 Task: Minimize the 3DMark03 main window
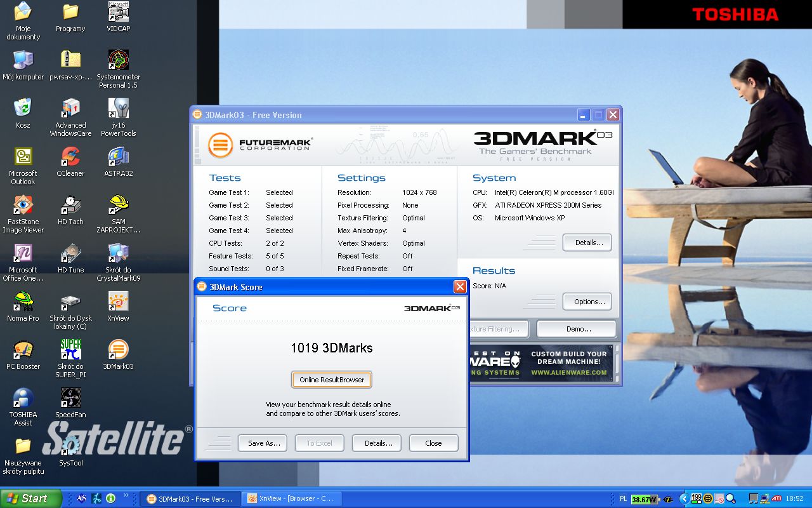click(x=584, y=115)
